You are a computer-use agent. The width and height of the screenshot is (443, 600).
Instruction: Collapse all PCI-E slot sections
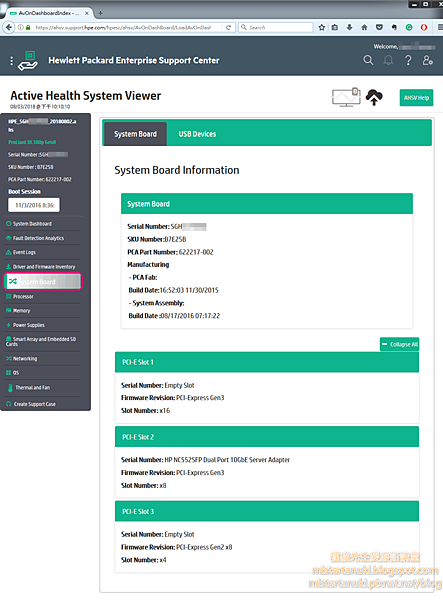(399, 344)
